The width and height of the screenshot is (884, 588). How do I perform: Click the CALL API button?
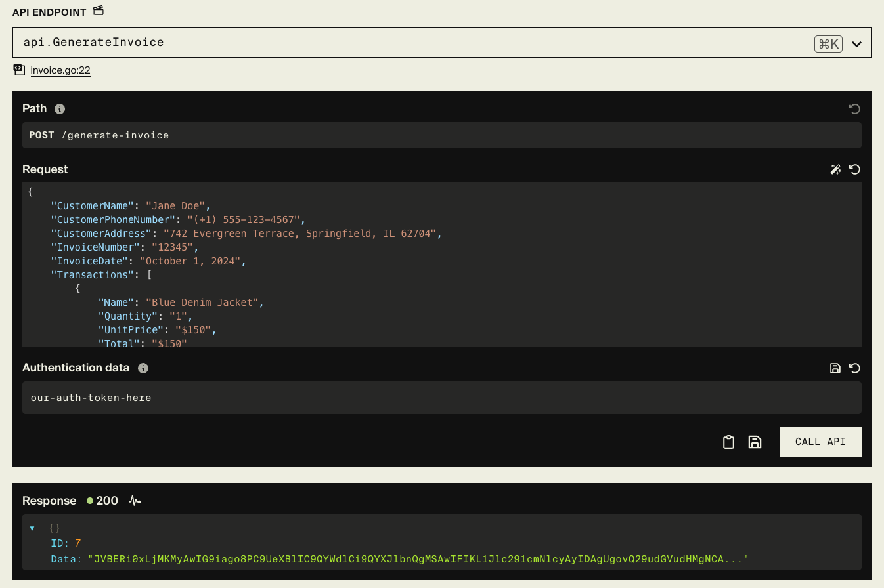820,442
